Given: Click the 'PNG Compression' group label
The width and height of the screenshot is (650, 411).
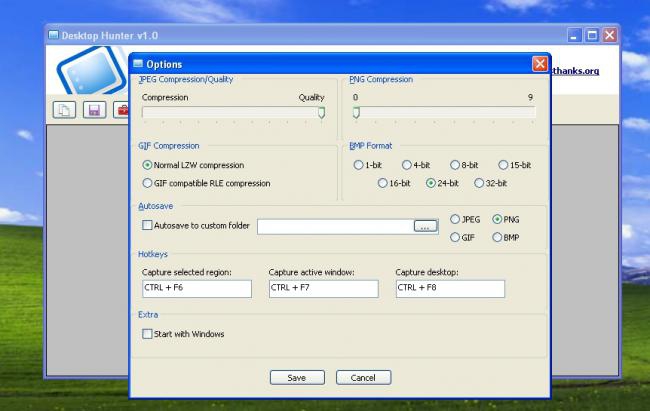Looking at the screenshot, I should coord(381,79).
